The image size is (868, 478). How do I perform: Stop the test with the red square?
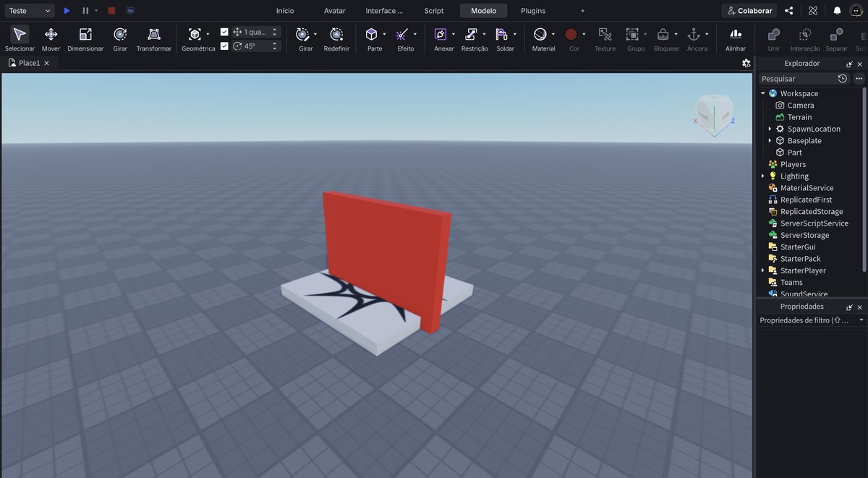point(111,11)
